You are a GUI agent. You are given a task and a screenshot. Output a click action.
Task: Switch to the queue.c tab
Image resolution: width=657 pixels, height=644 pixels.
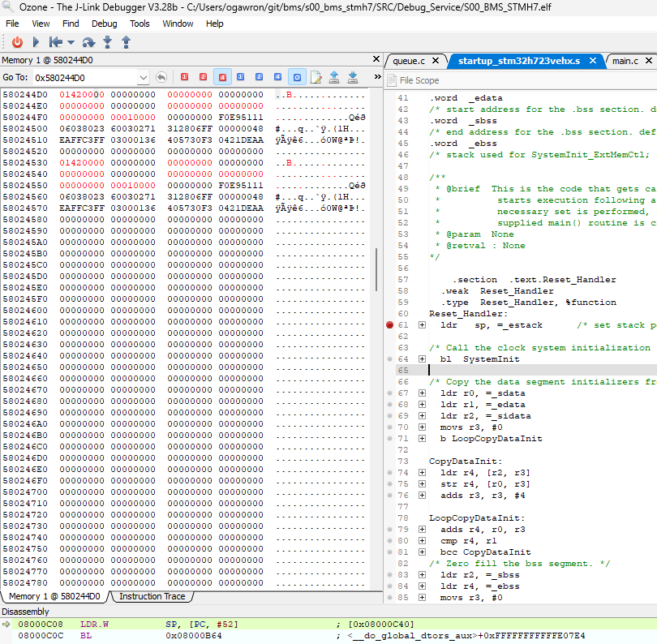pyautogui.click(x=409, y=61)
